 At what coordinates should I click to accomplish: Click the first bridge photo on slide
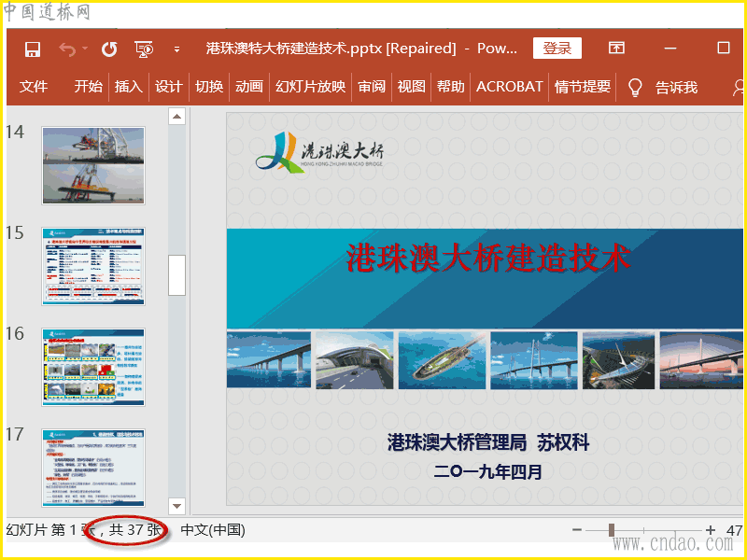coord(269,360)
